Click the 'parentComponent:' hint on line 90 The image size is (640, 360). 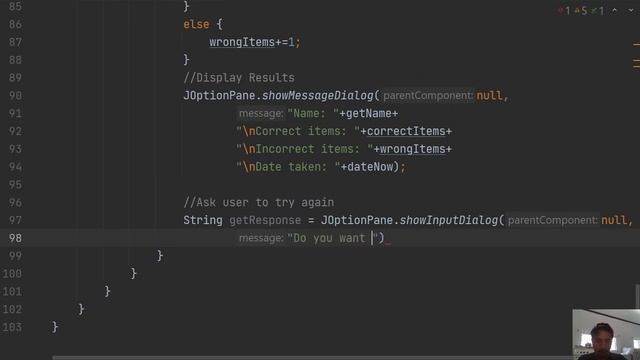(428, 96)
